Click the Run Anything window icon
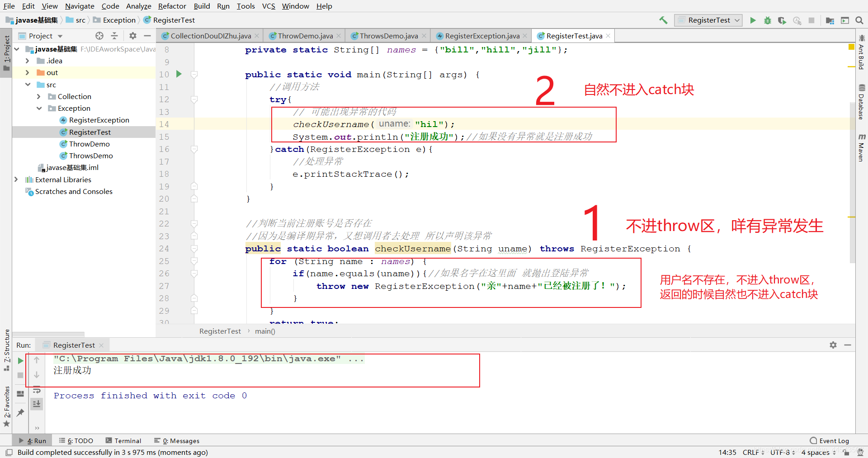The image size is (868, 458). click(x=845, y=20)
